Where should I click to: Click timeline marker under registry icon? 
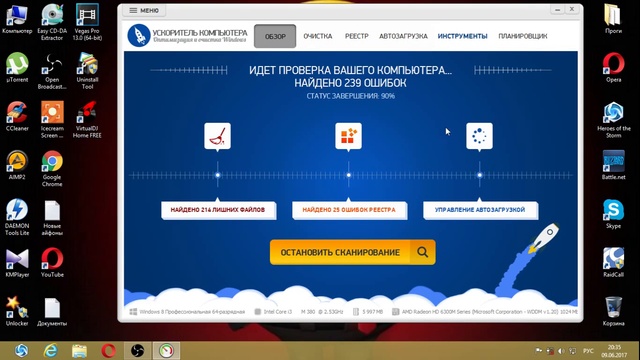[x=349, y=175]
